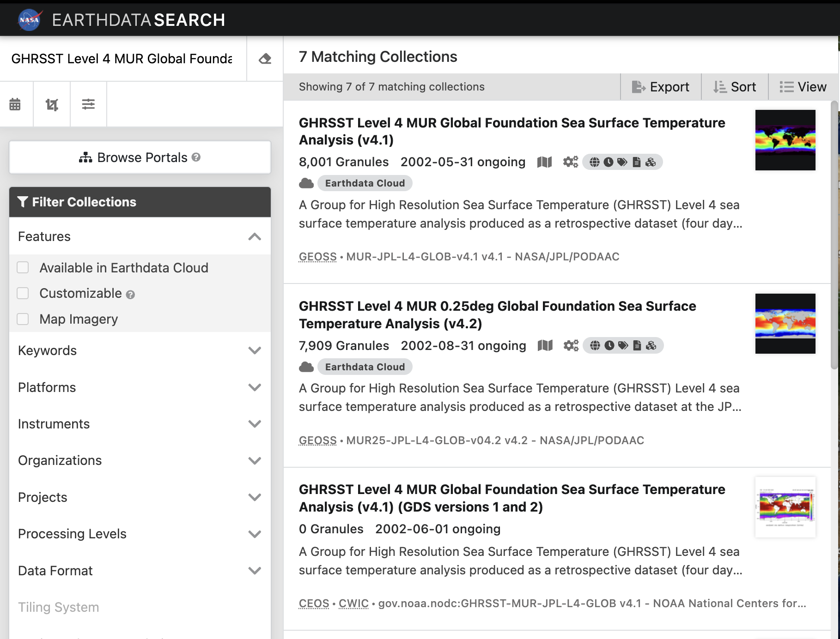
Task: Expand the Processing Levels filter
Action: click(x=254, y=534)
